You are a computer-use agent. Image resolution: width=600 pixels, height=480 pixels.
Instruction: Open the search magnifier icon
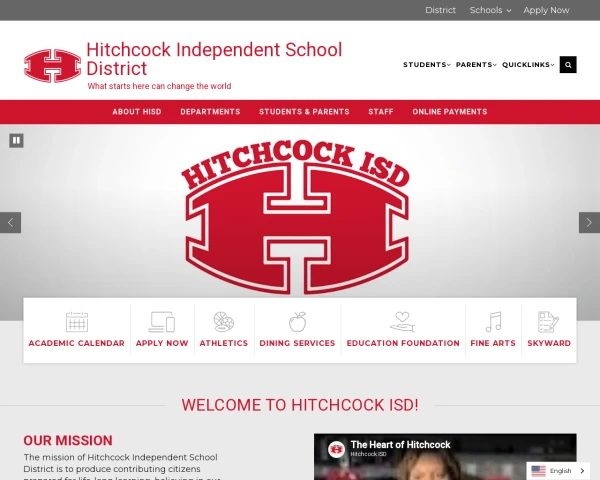568,65
